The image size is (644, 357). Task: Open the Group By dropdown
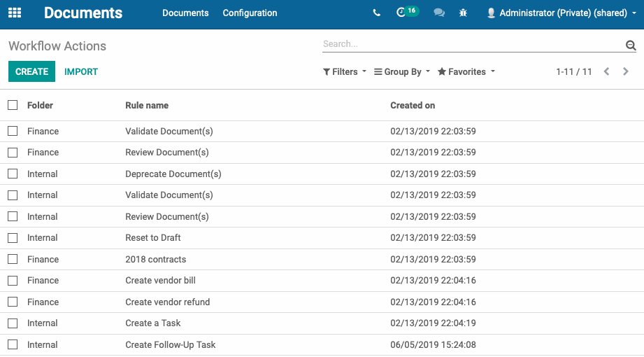402,71
